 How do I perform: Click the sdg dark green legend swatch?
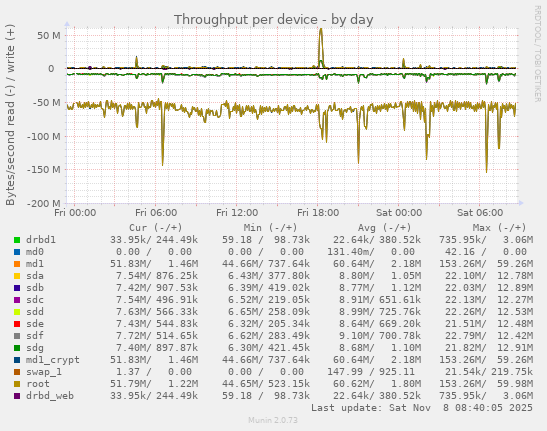click(x=17, y=348)
